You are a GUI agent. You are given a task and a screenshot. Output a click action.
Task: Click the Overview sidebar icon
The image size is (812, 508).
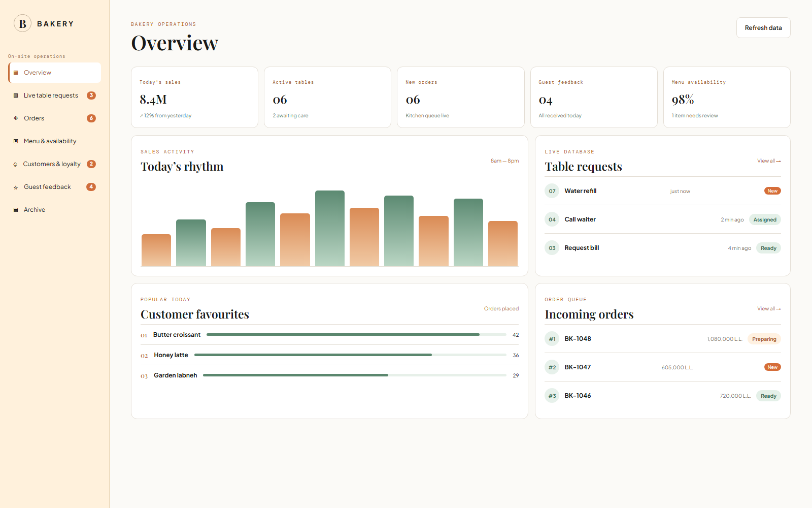16,73
